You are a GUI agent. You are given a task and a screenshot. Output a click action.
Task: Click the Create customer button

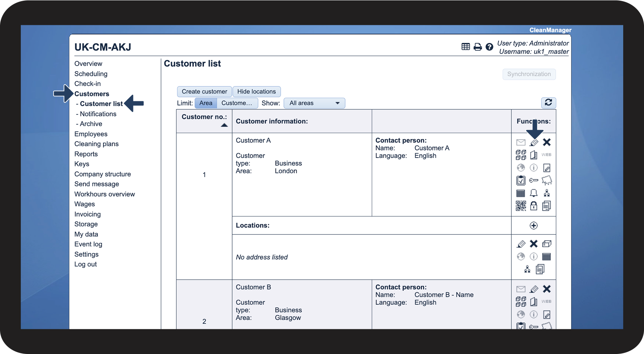pyautogui.click(x=204, y=92)
